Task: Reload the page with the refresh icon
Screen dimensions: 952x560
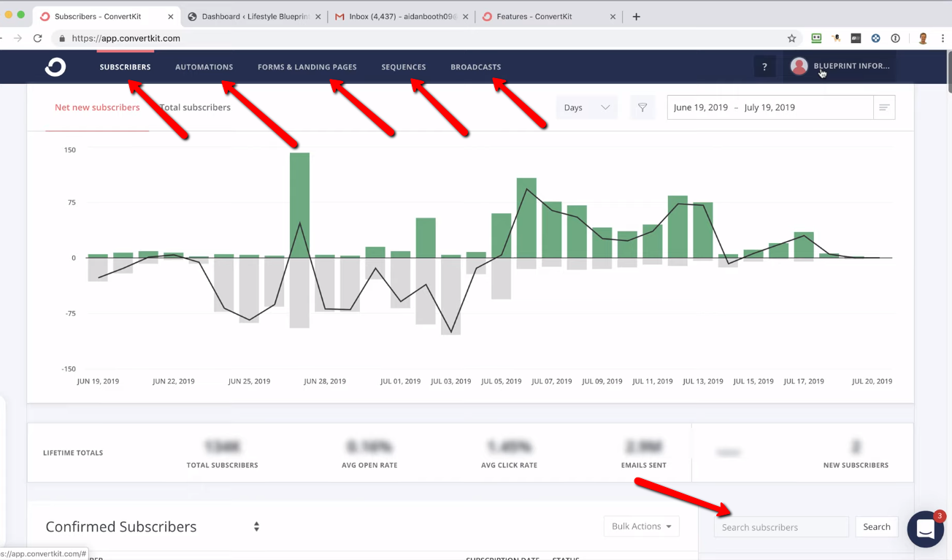Action: 37,38
